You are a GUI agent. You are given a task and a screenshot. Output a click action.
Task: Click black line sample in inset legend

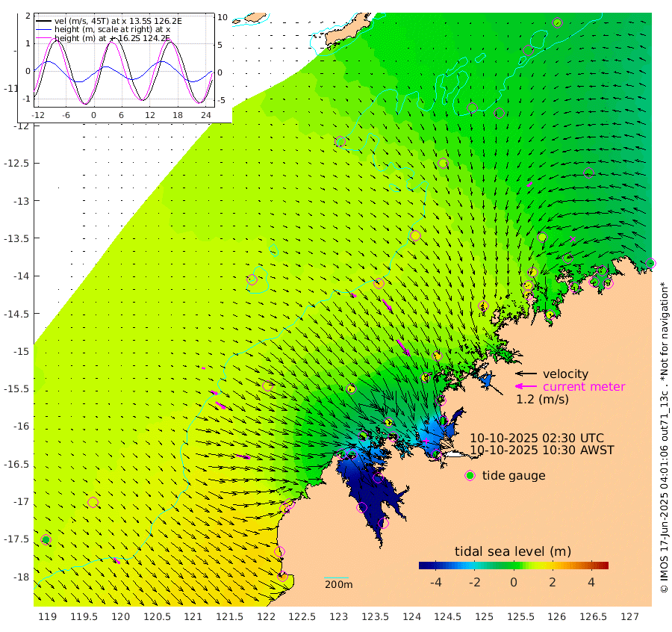point(44,21)
